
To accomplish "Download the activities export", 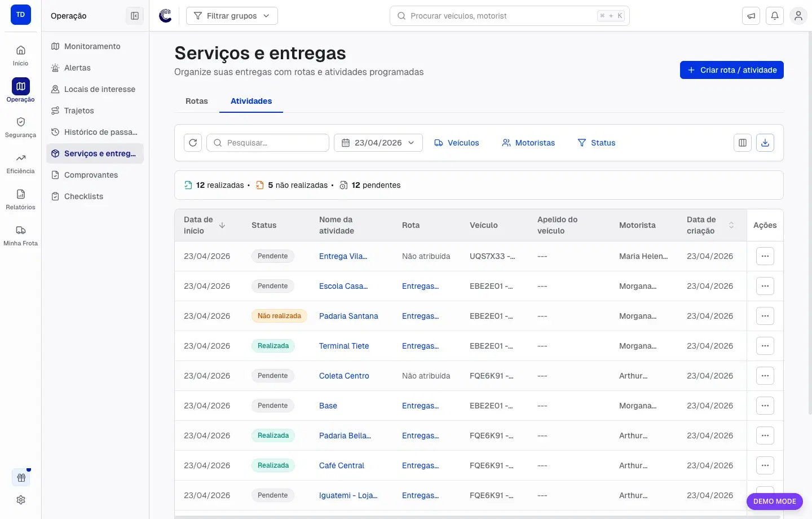I will (x=765, y=143).
